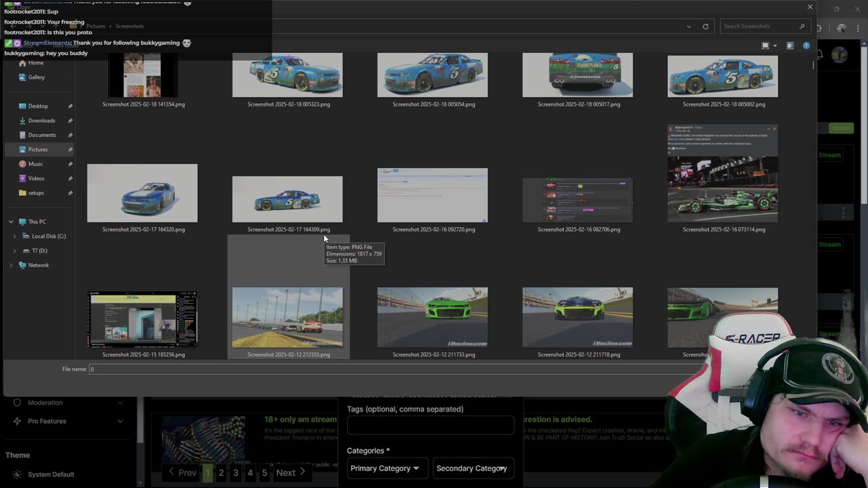The height and width of the screenshot is (488, 868).
Task: Select the T7 (D:) drive icon
Action: 26,251
